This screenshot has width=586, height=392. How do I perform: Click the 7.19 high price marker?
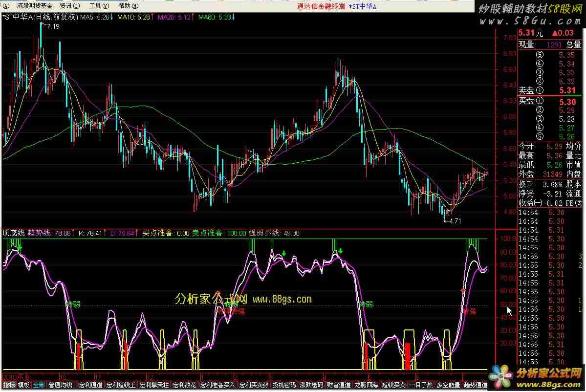point(53,26)
